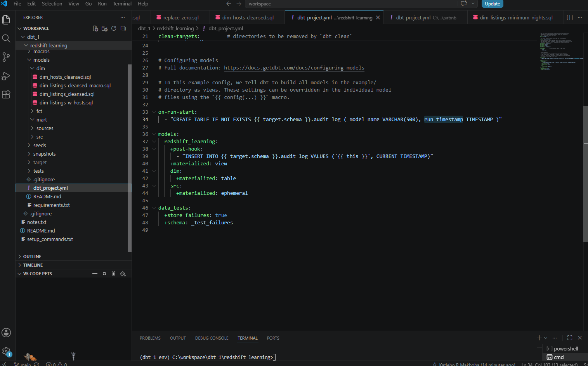Open the Accounts menu
The image size is (588, 366).
6,333
